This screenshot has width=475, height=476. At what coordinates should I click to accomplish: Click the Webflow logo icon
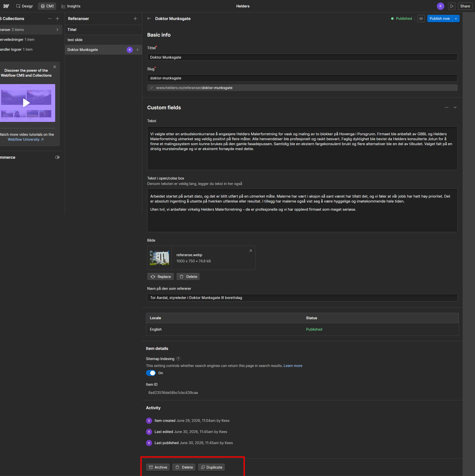pyautogui.click(x=6, y=6)
